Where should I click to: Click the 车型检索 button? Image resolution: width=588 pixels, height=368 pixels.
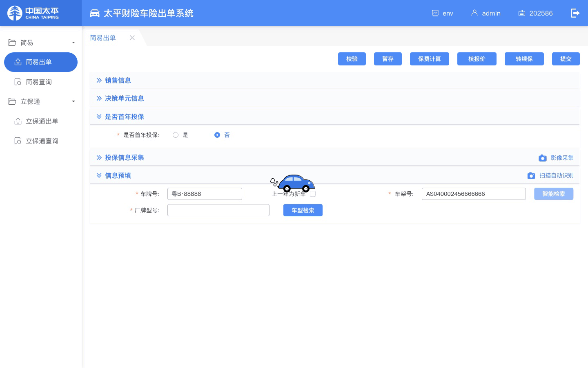[303, 210]
